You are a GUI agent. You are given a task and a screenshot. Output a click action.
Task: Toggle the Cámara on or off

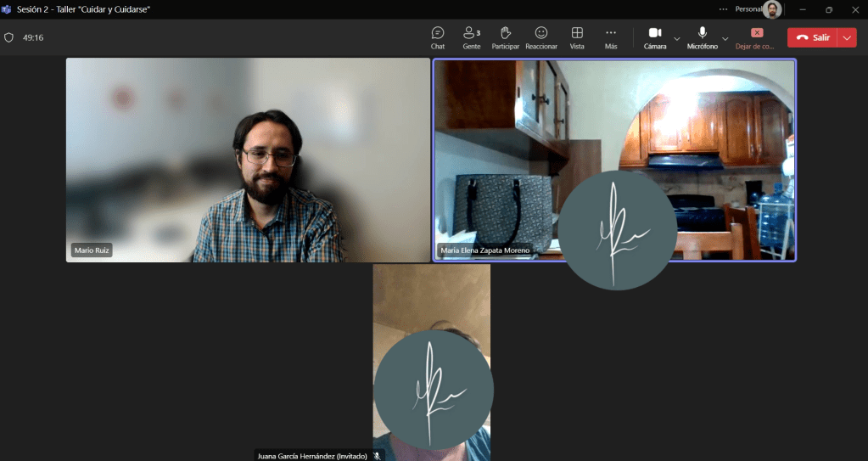click(654, 37)
